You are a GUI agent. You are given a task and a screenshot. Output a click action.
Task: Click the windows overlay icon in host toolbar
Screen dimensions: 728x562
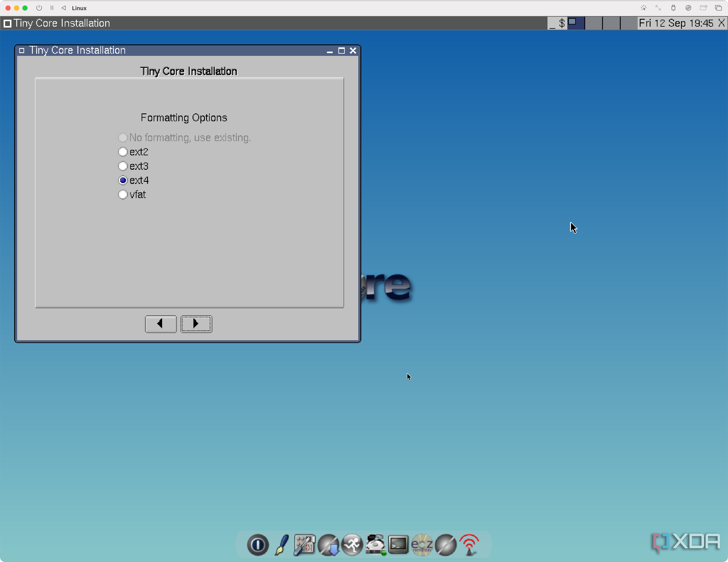(x=718, y=8)
